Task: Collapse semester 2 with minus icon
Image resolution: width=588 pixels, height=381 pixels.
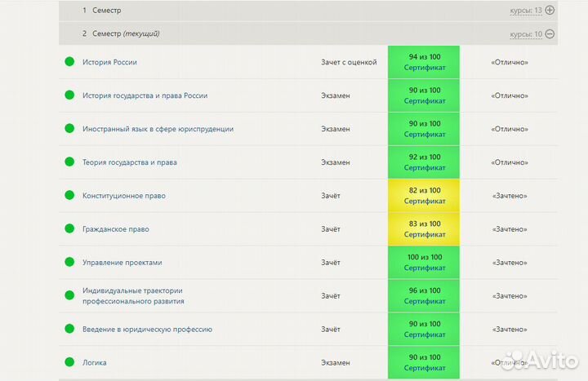Action: pos(550,33)
